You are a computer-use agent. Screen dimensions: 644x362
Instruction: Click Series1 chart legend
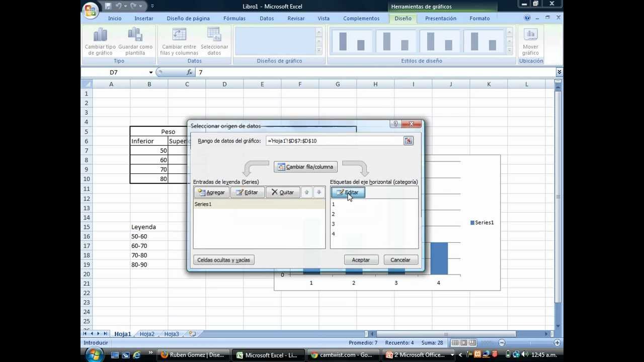click(482, 223)
